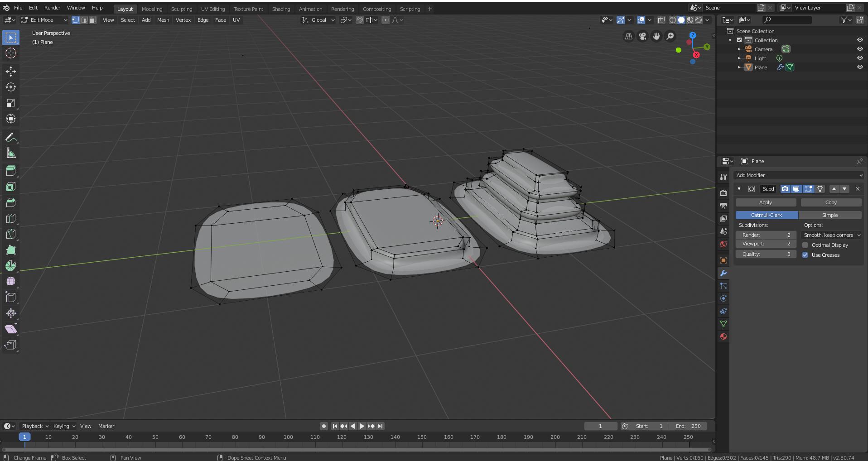Enable Optimal Display checkbox
The image size is (868, 461).
tap(805, 245)
